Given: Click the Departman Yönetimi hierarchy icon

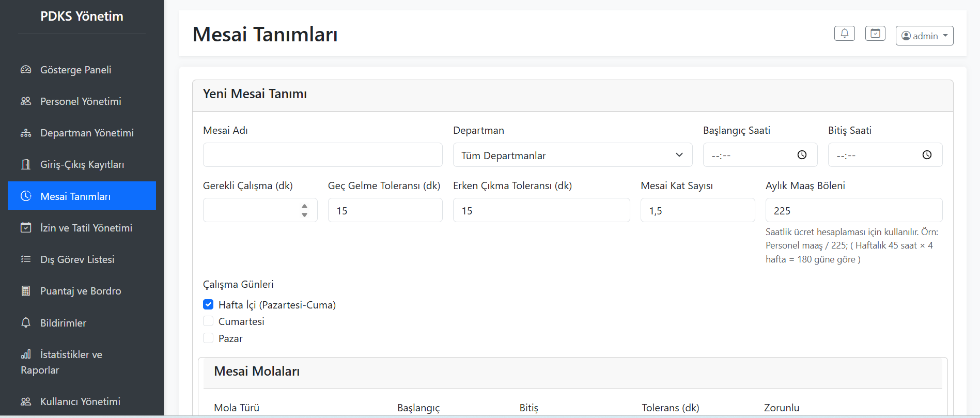Looking at the screenshot, I should point(26,133).
